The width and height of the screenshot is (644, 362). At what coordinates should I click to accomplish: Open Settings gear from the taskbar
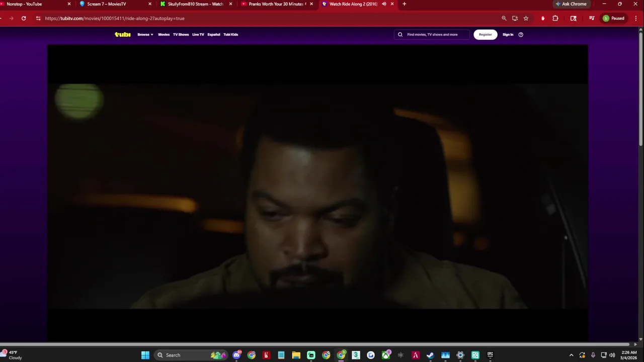click(x=460, y=355)
